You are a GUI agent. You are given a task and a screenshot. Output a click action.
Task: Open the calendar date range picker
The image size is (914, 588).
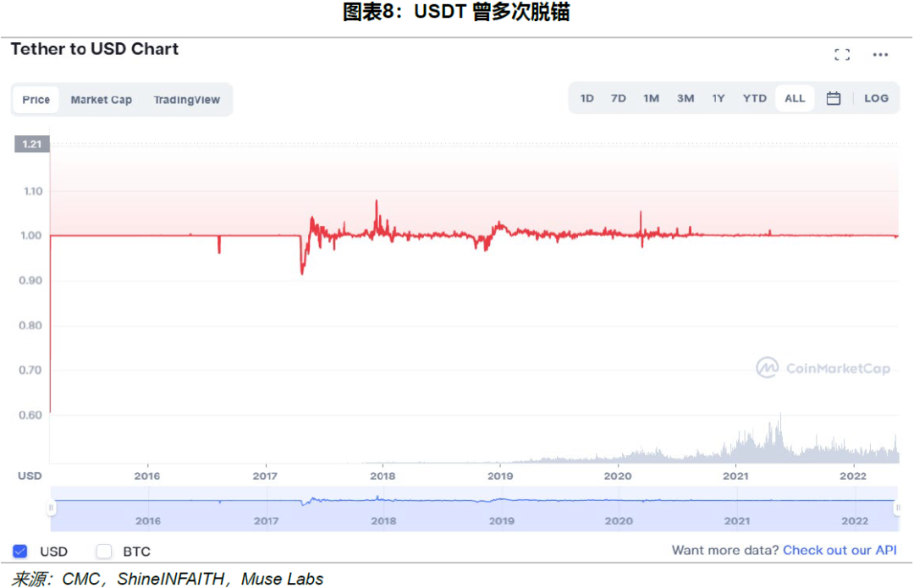point(834,98)
